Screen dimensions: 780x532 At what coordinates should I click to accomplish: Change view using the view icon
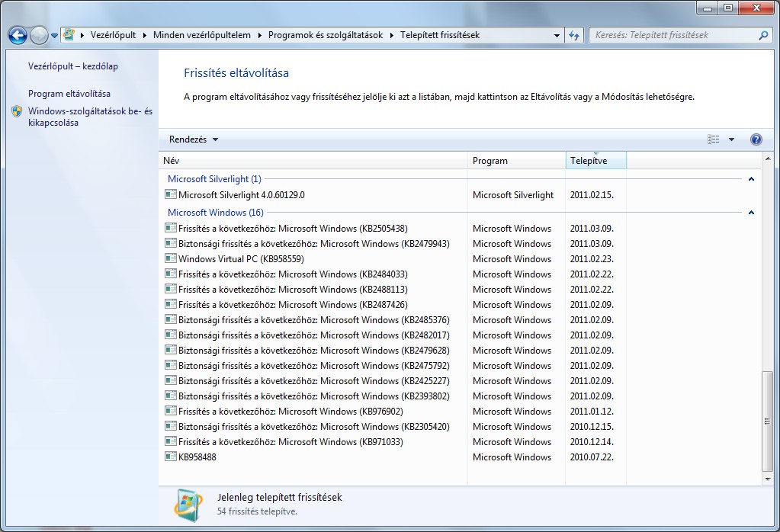713,139
